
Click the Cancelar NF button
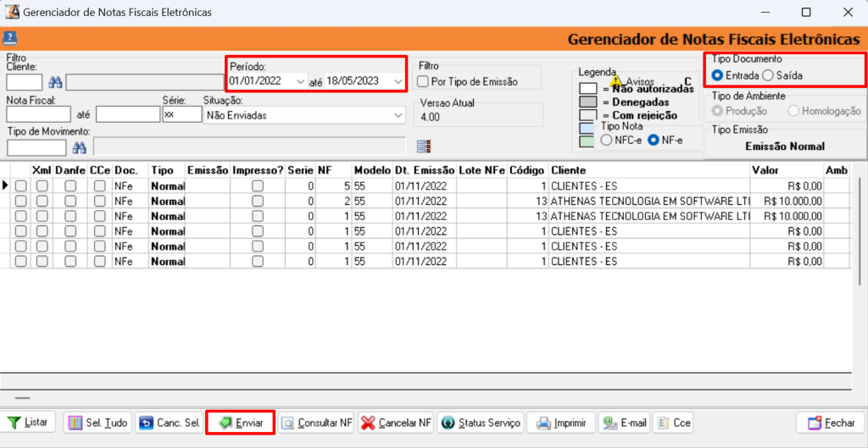(396, 423)
